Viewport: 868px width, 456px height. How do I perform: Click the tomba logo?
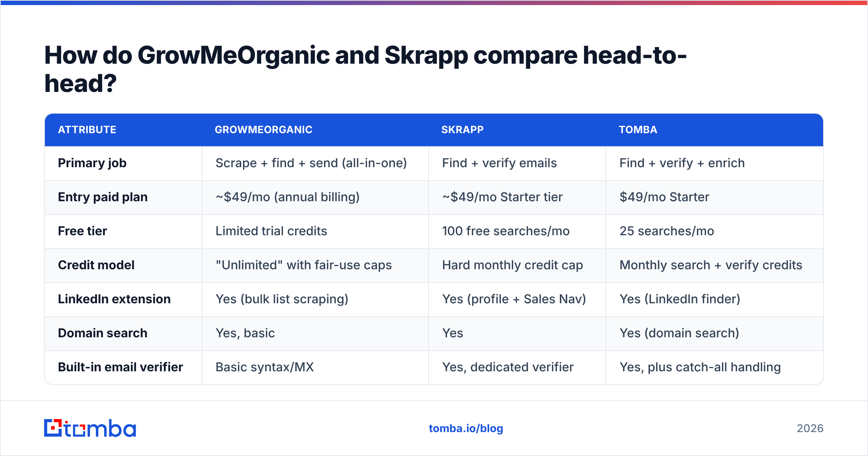click(x=90, y=428)
